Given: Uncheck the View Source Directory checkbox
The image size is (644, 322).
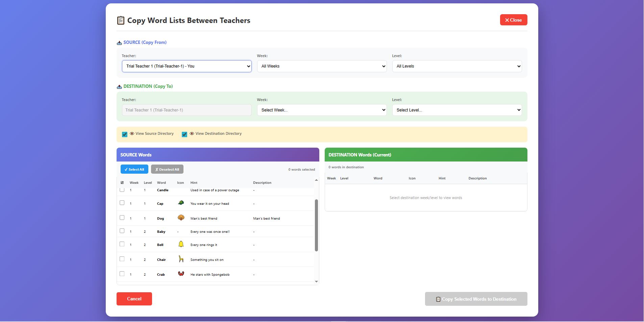Looking at the screenshot, I should click(125, 134).
